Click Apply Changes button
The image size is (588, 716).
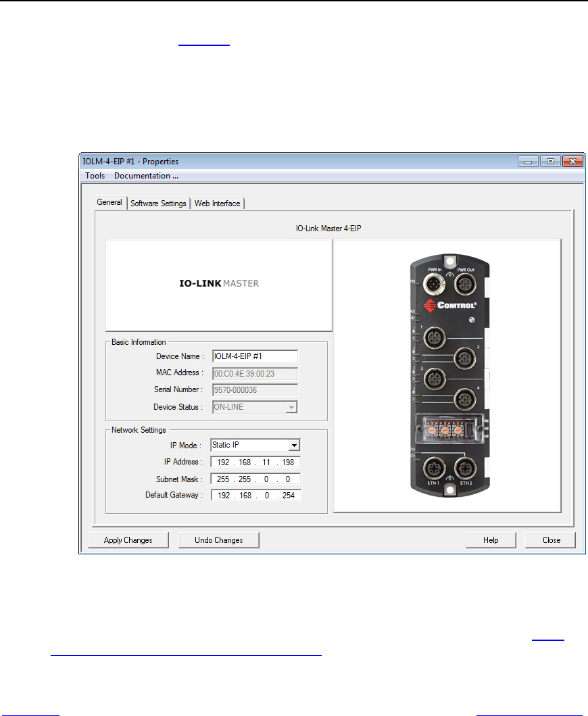click(128, 540)
